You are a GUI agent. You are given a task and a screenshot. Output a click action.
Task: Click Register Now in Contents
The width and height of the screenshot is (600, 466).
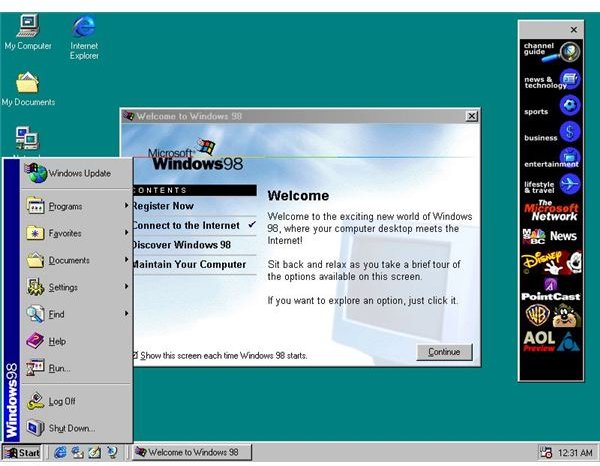click(163, 206)
